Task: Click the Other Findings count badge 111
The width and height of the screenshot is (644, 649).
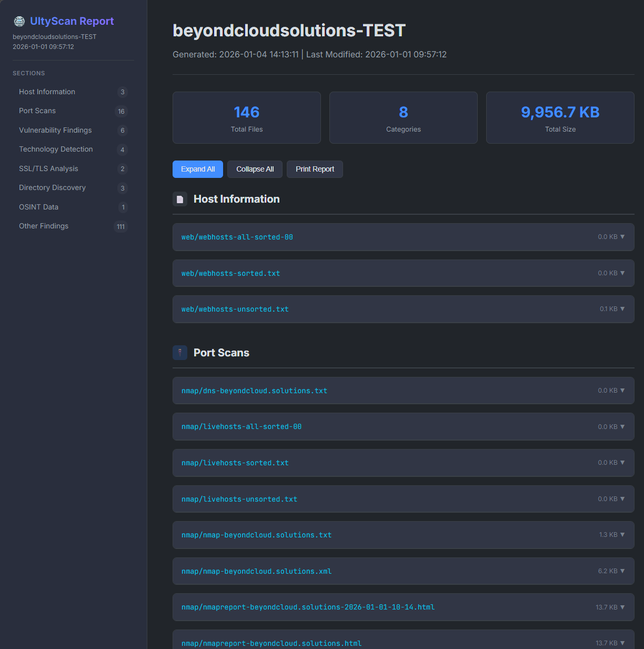Action: pos(121,227)
